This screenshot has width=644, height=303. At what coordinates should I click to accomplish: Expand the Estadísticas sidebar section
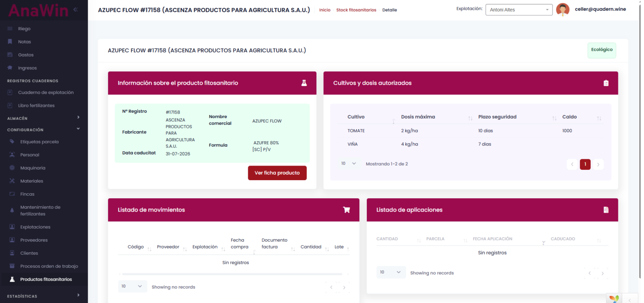(78, 296)
